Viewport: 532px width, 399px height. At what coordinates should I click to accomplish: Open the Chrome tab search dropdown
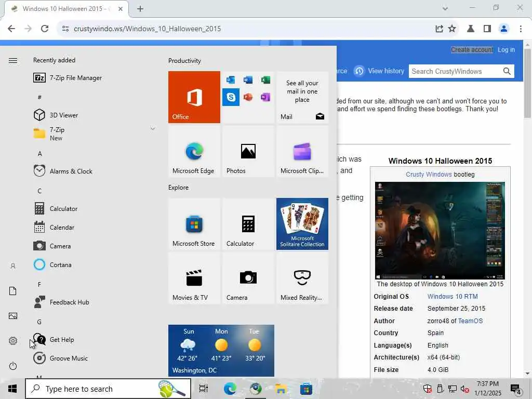(445, 8)
